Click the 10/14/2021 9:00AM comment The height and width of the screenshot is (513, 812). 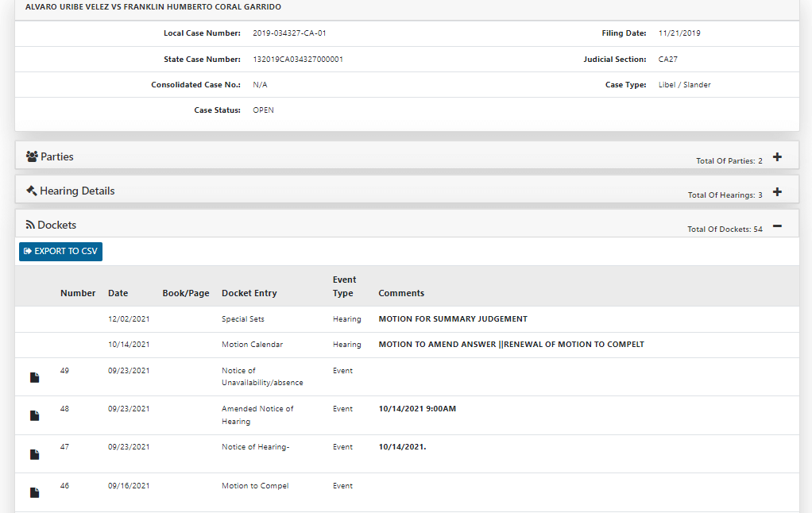click(x=417, y=408)
